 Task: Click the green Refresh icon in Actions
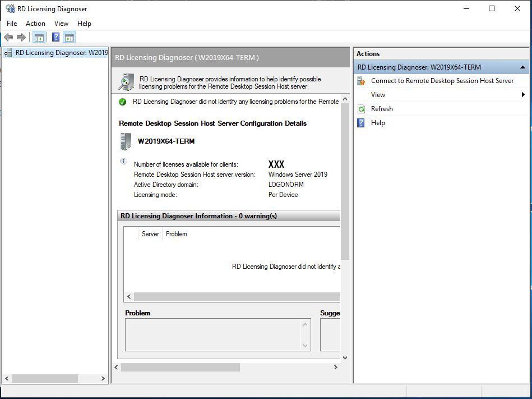pyautogui.click(x=362, y=109)
